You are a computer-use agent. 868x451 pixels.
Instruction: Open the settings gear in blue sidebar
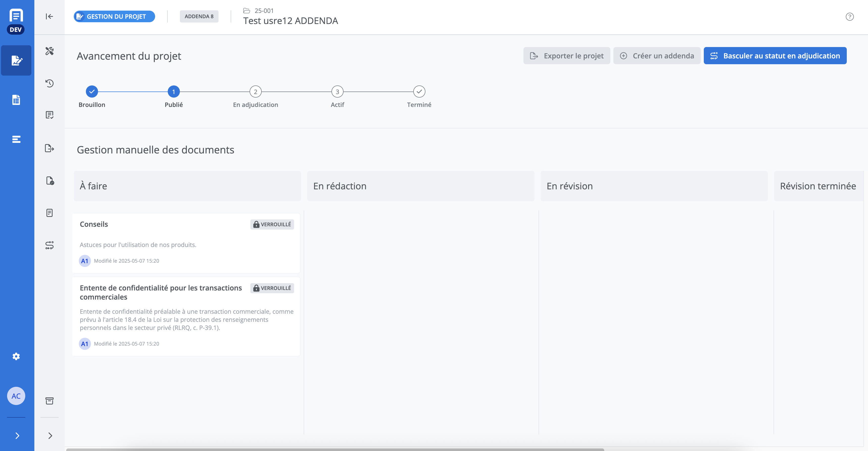pos(16,356)
